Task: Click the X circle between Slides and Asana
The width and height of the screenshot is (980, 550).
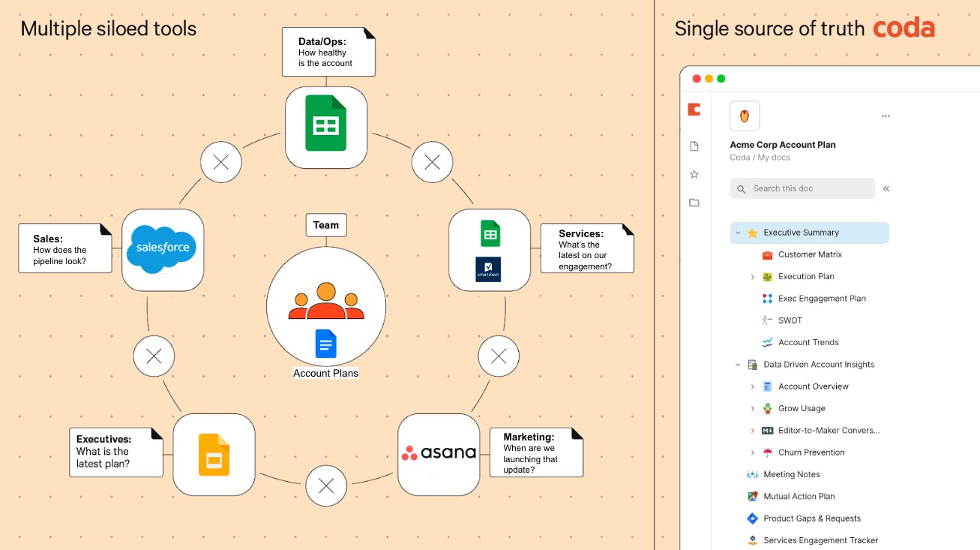Action: tap(326, 486)
